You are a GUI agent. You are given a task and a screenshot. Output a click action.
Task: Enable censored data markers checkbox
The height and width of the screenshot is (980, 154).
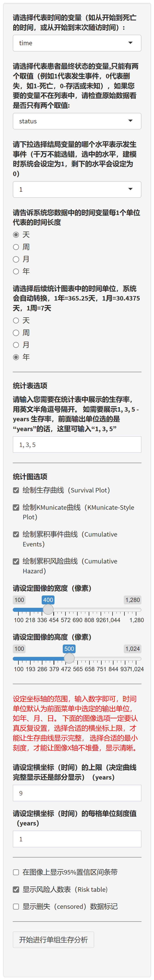click(16, 906)
